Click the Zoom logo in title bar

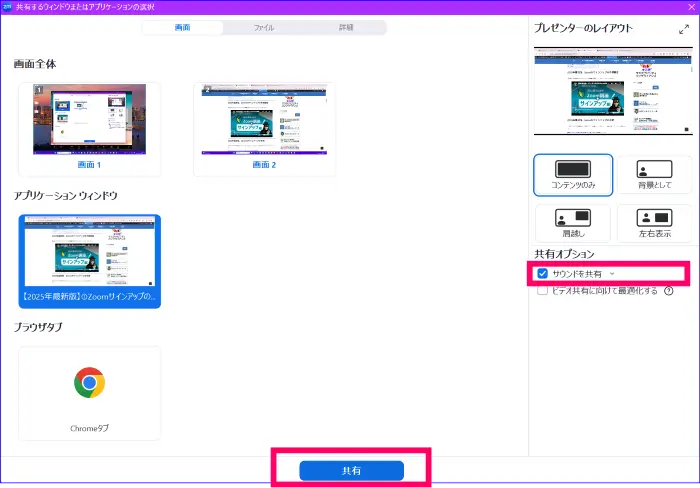(7, 7)
